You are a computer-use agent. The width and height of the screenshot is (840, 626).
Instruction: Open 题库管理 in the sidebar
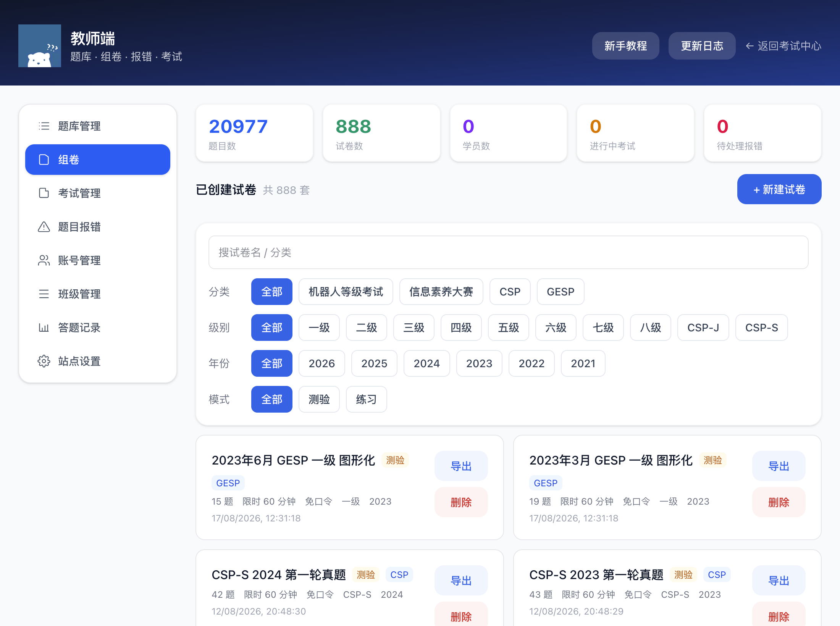tap(98, 126)
